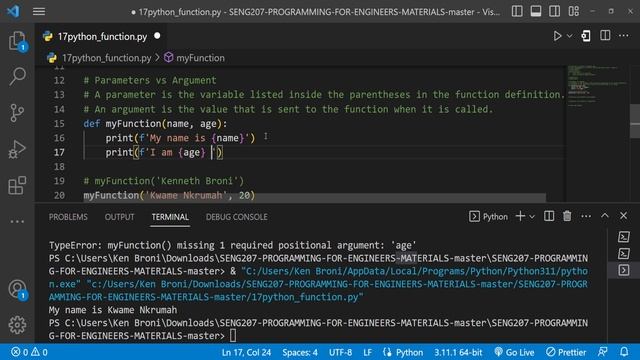Open terminal panel more actions ellipsis
The height and width of the screenshot is (360, 640).
[586, 216]
